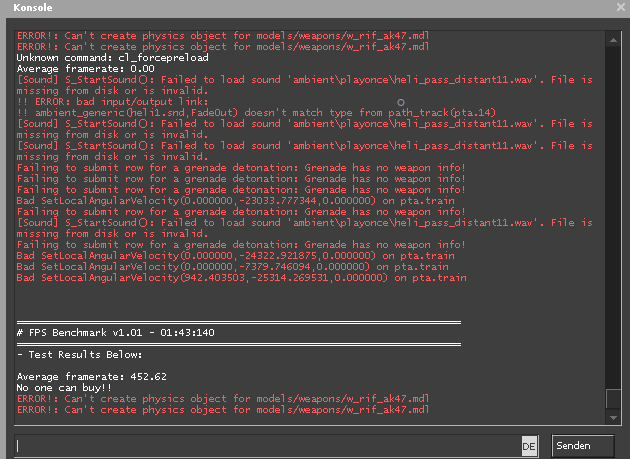Click SetLocalAngularVelocity line with -23033.777344
The height and width of the screenshot is (459, 630).
(235, 201)
